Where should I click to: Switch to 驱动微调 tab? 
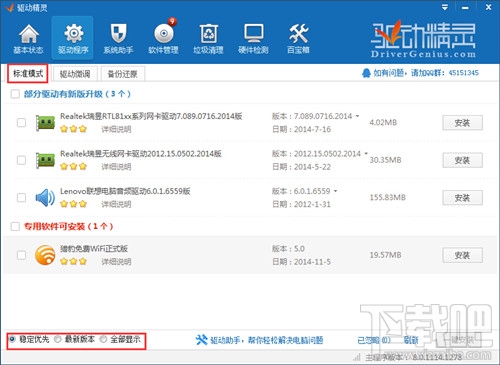(x=75, y=74)
